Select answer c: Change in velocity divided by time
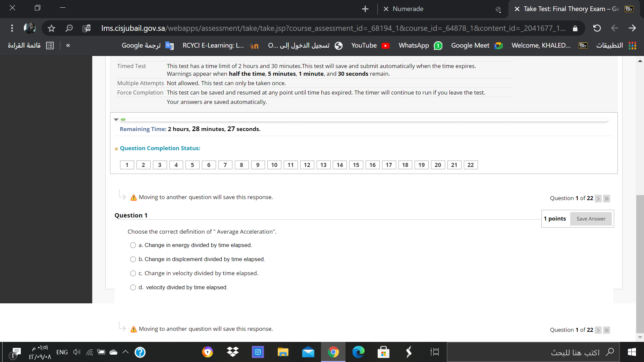Viewport: 644px width, 362px height. click(132, 273)
